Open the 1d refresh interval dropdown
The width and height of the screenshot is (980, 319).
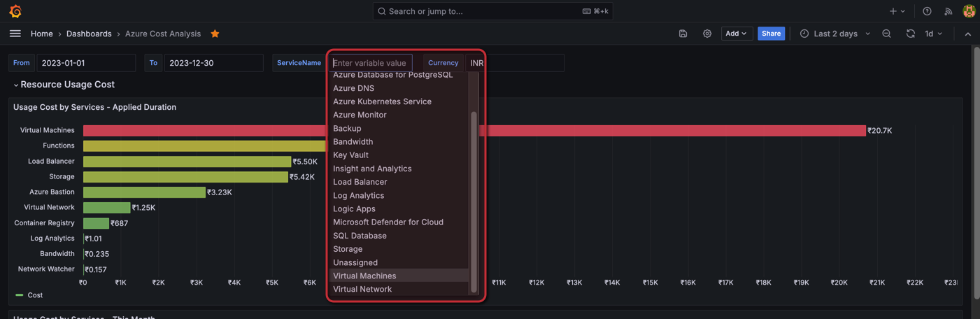[933, 34]
